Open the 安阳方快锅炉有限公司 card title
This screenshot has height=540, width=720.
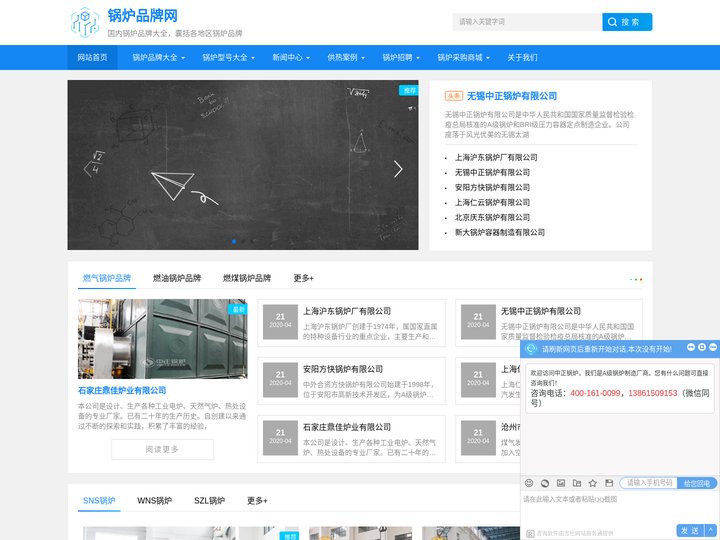[x=343, y=369]
